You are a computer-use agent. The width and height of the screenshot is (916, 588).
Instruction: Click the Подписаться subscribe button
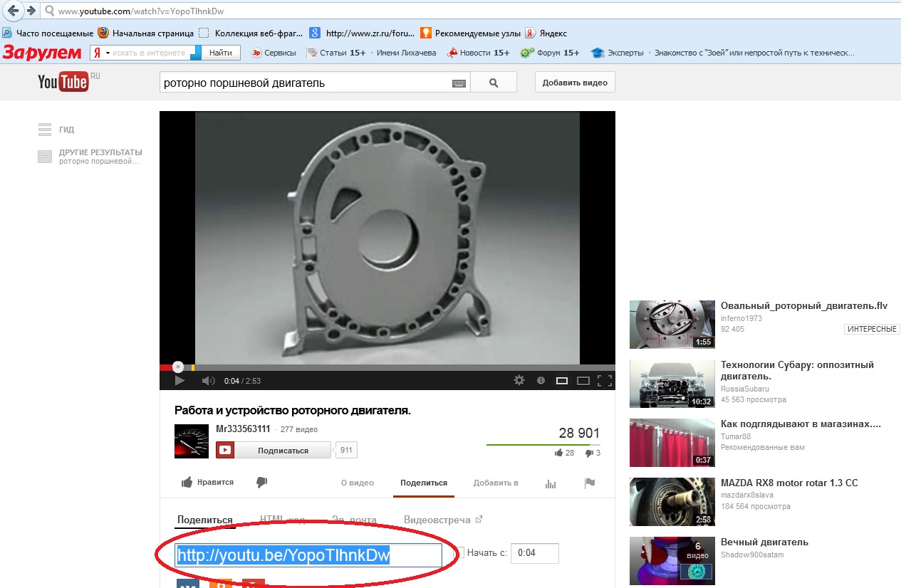[x=274, y=450]
